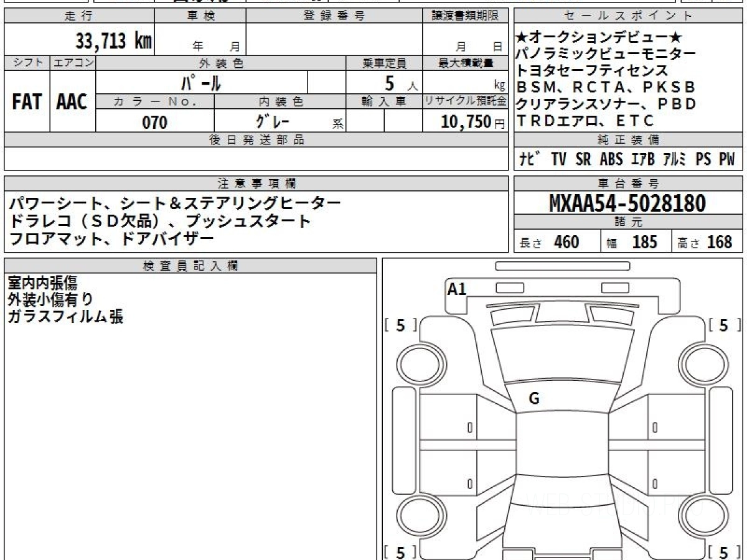The height and width of the screenshot is (560, 747).
Task: Click the recycle deposit value 10,750円
Action: click(x=473, y=122)
